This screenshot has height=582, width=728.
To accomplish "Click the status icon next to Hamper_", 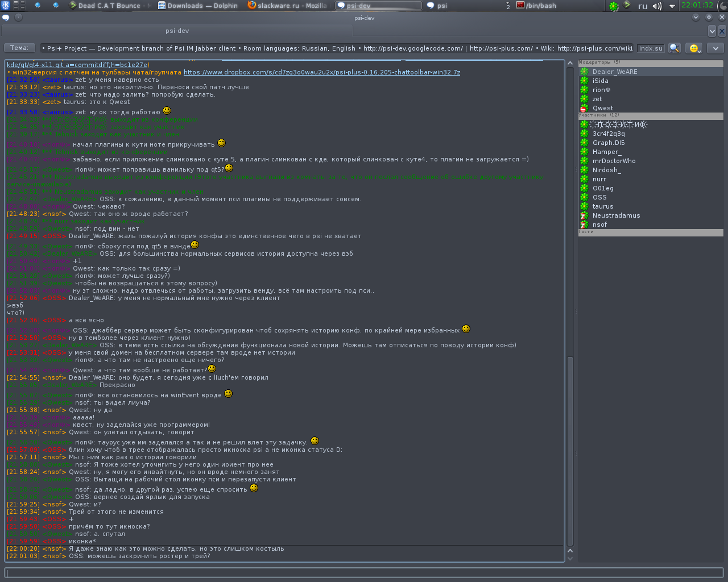I will [x=584, y=152].
